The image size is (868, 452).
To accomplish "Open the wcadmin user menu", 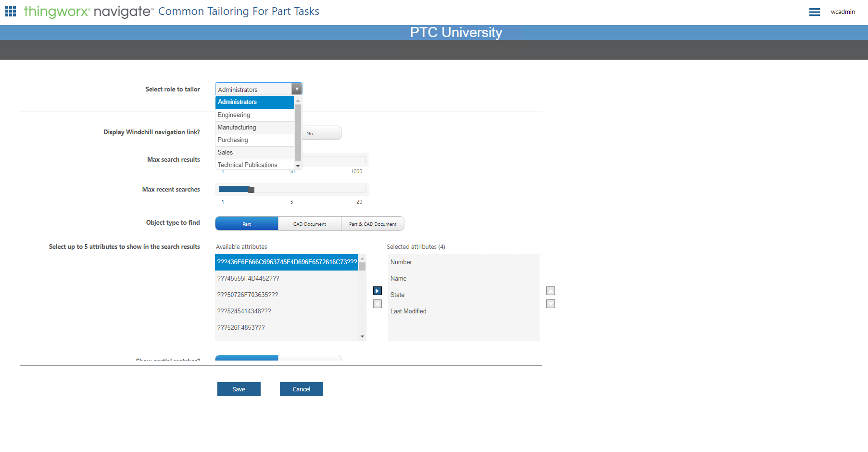I will tap(843, 12).
